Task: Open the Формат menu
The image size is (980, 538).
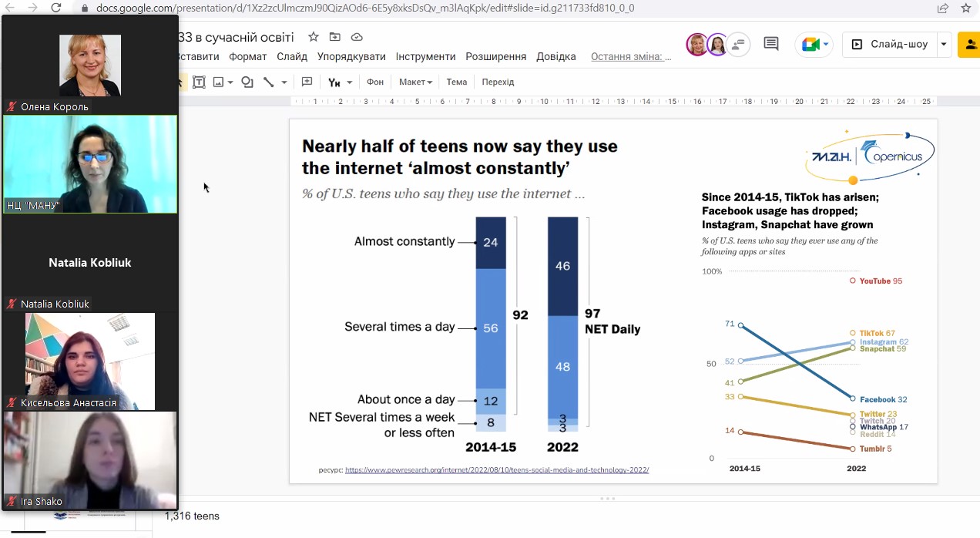Action: tap(247, 56)
